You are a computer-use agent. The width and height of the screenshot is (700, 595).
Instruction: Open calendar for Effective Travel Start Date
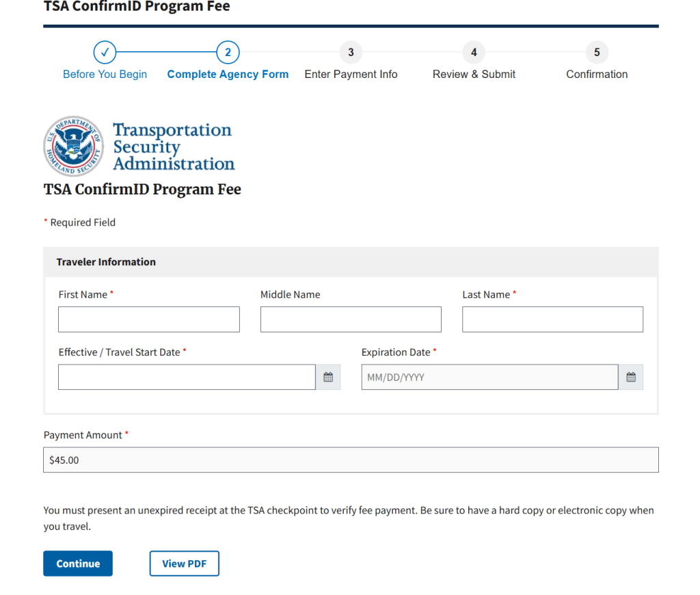(328, 377)
